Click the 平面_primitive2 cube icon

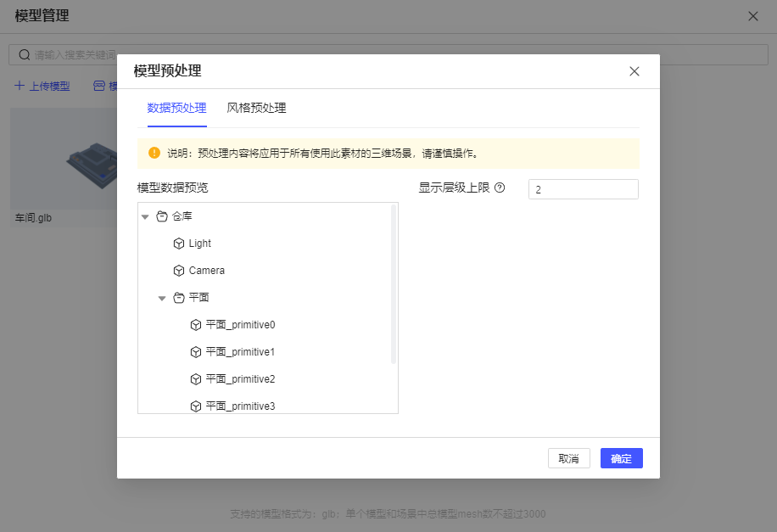pyautogui.click(x=196, y=379)
